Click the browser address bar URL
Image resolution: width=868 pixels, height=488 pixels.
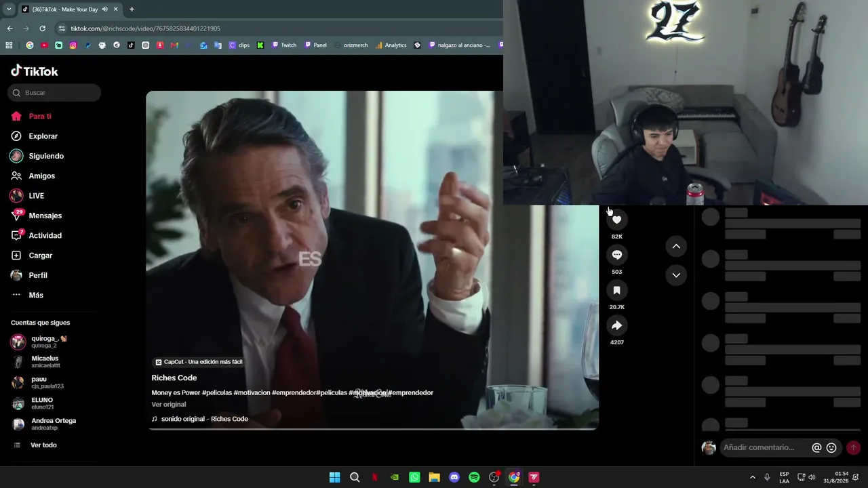pyautogui.click(x=146, y=28)
